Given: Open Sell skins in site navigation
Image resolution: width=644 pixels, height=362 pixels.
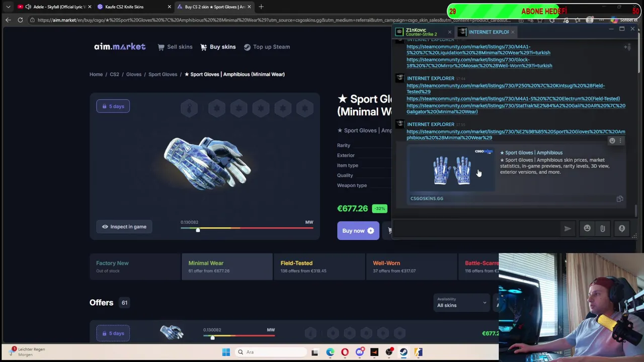Looking at the screenshot, I should coord(175,47).
